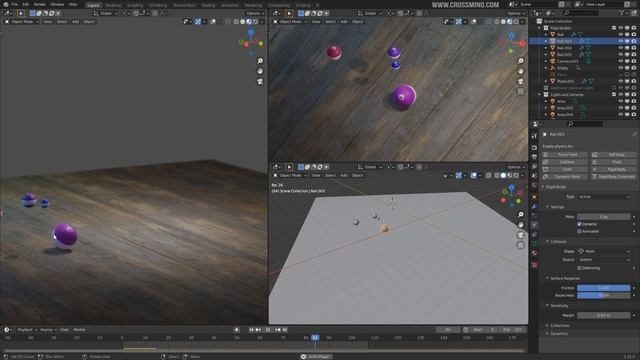Screen dimensions: 640x360
Task: Click the Force Field physics button
Action: [x=565, y=155]
